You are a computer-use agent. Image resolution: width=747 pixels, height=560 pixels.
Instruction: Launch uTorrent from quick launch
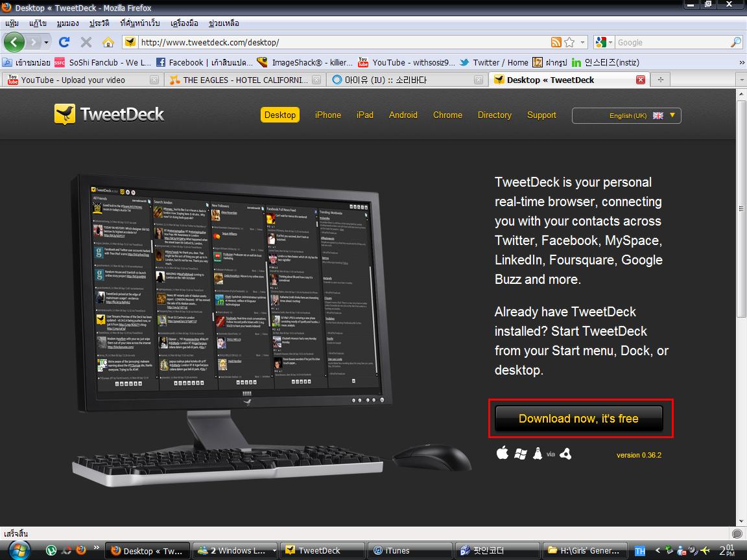tap(51, 550)
